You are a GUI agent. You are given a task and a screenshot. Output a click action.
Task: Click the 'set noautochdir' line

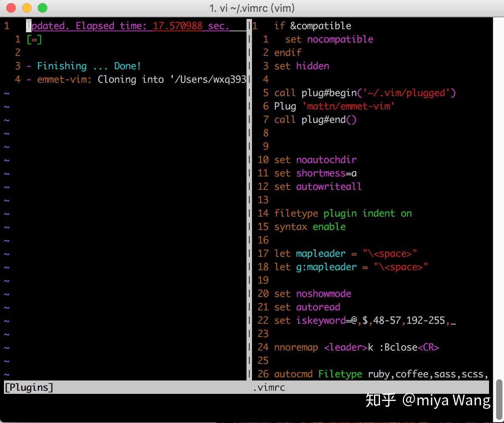click(x=315, y=160)
